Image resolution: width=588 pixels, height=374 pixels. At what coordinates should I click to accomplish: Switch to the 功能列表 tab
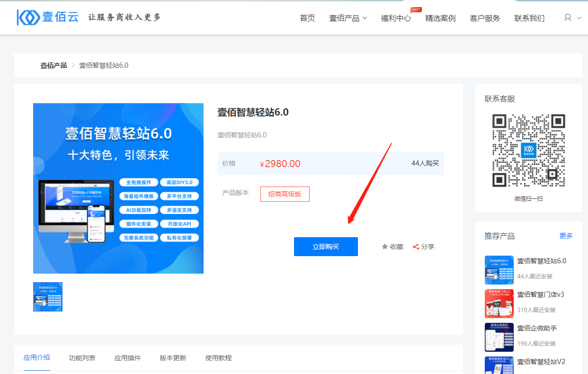pos(82,358)
